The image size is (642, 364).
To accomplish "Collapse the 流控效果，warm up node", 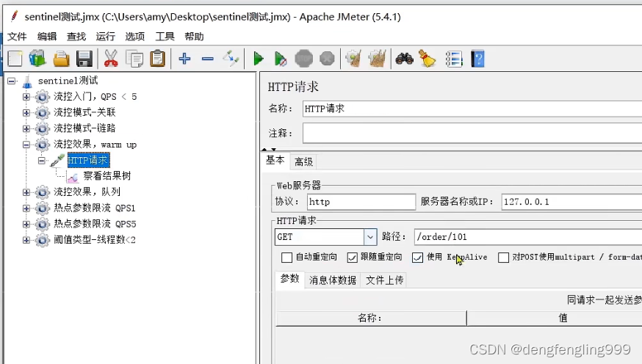I will (26, 145).
